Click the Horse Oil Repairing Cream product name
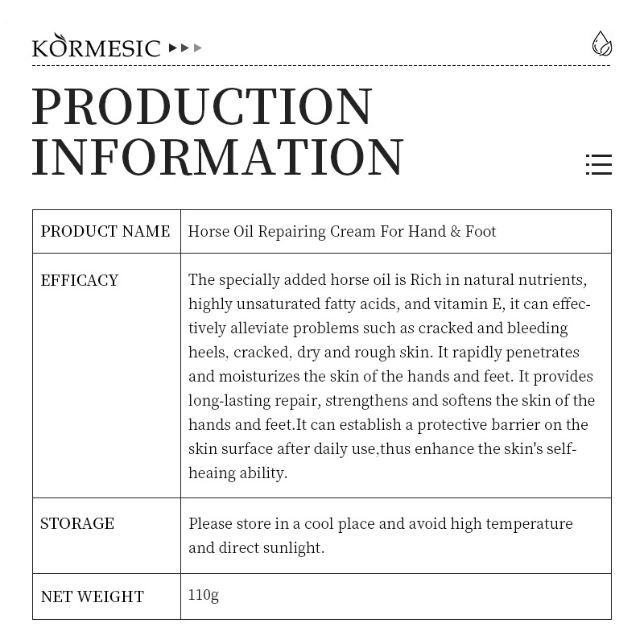The image size is (644, 644). [x=342, y=232]
